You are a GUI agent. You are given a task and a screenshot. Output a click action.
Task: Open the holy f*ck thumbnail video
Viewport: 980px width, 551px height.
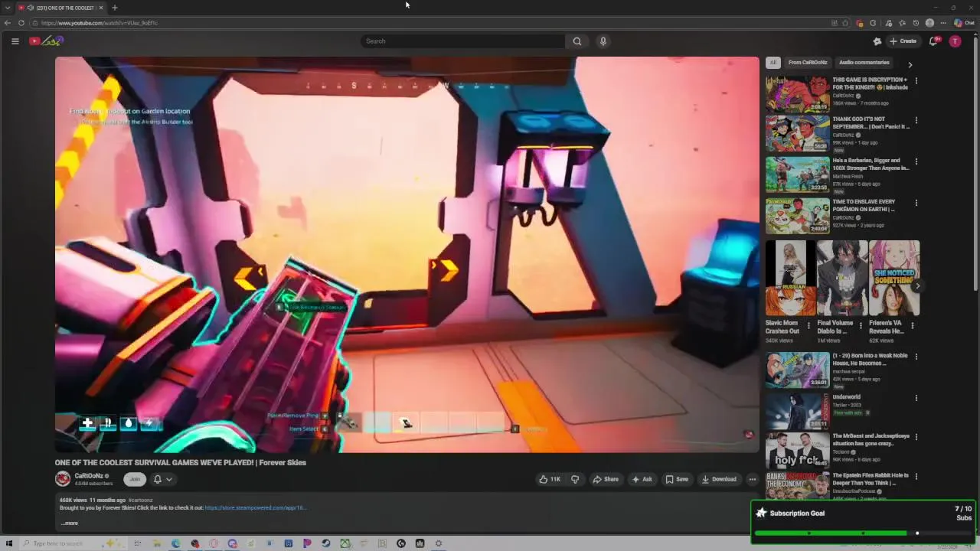[797, 450]
